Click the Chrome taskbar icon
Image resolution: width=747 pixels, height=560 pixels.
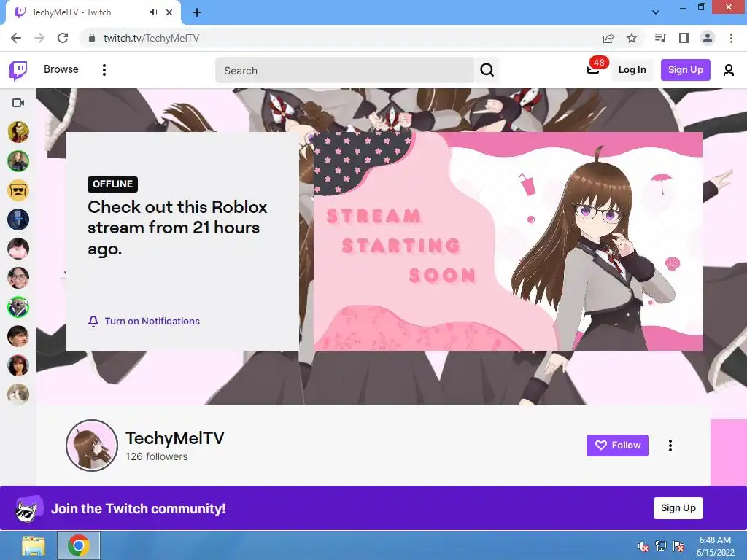click(x=79, y=545)
